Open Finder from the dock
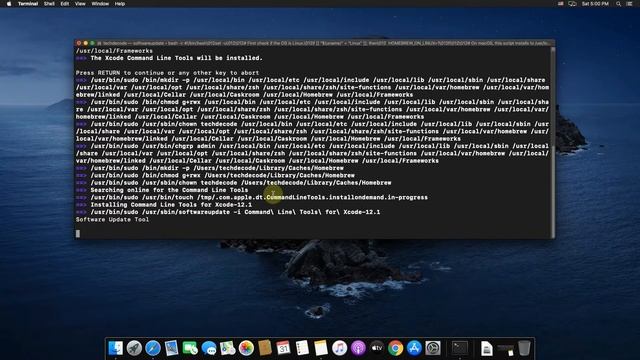Viewport: 640px width, 360px height. [116, 348]
